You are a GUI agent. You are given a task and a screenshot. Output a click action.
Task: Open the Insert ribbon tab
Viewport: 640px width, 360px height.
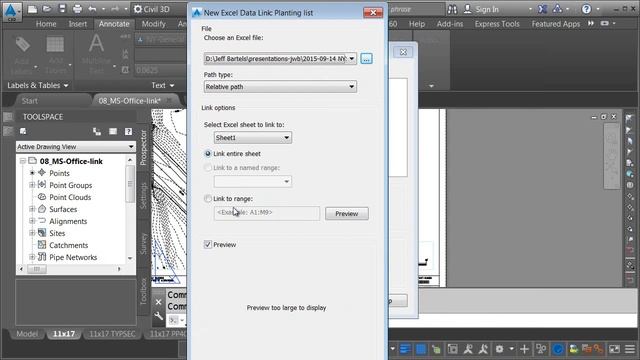(78, 24)
